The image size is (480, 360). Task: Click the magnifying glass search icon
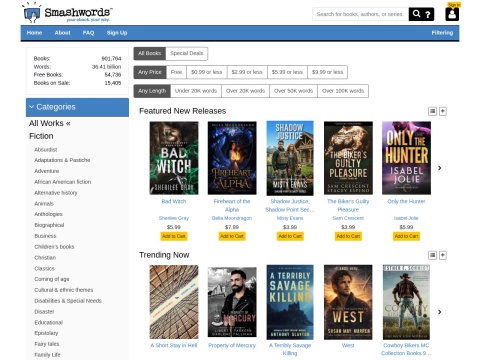coord(416,14)
